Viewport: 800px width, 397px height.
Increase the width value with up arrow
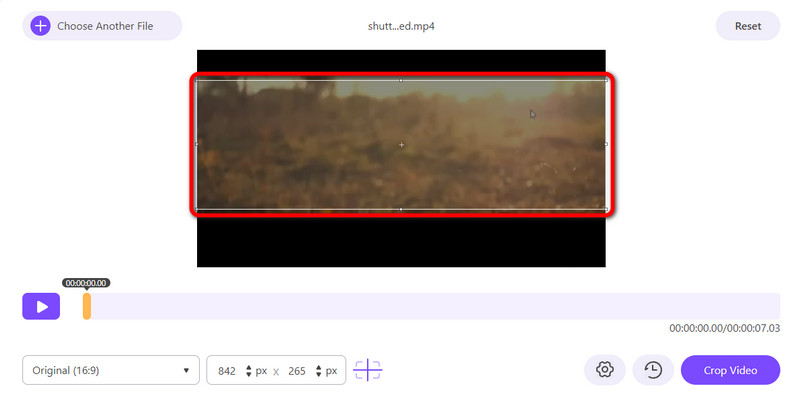pyautogui.click(x=248, y=367)
